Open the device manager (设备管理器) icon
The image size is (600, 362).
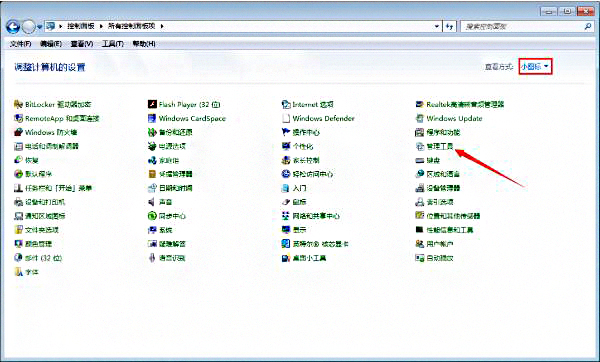(420, 188)
